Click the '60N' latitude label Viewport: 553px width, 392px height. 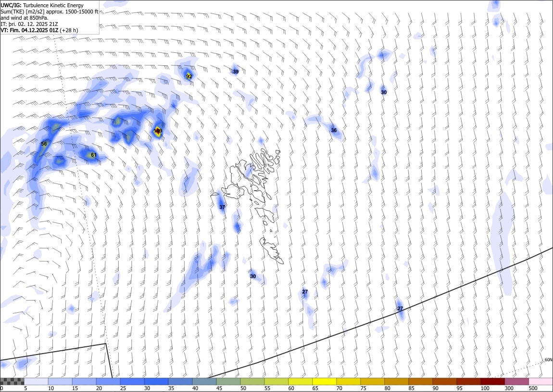tap(548, 360)
